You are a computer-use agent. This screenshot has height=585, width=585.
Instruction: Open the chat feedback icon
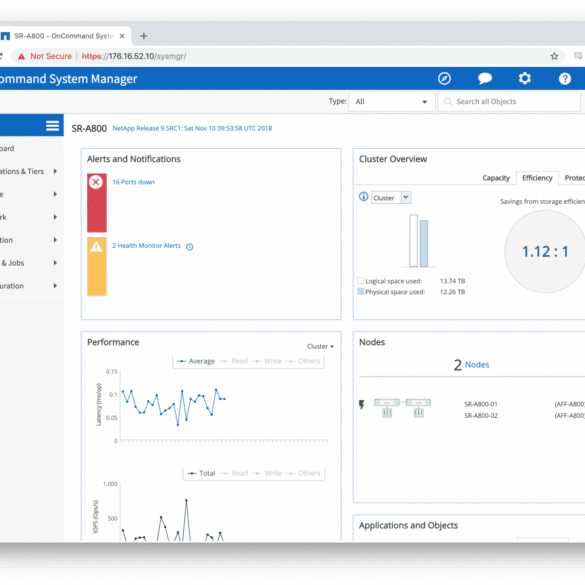(485, 78)
